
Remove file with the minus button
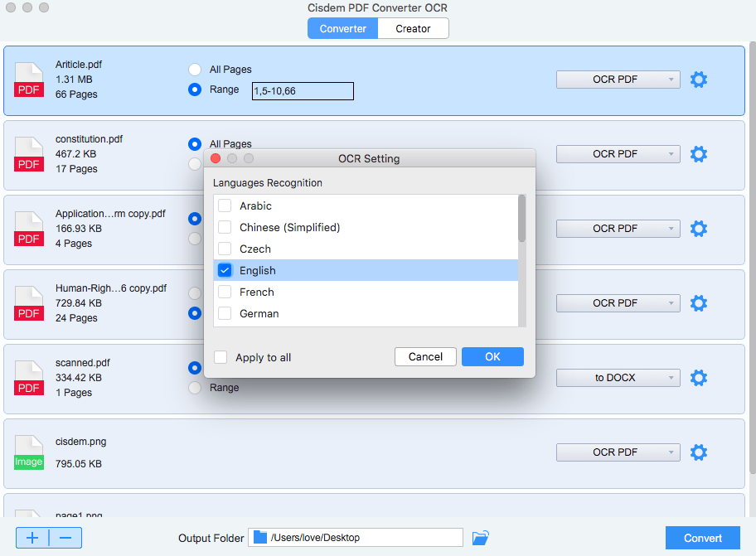tap(65, 538)
